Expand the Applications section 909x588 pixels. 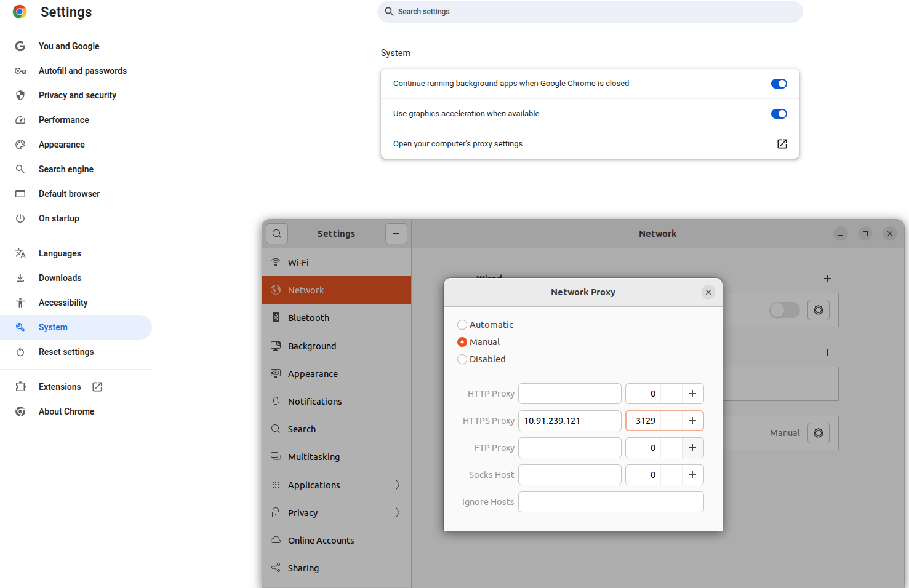[x=398, y=485]
